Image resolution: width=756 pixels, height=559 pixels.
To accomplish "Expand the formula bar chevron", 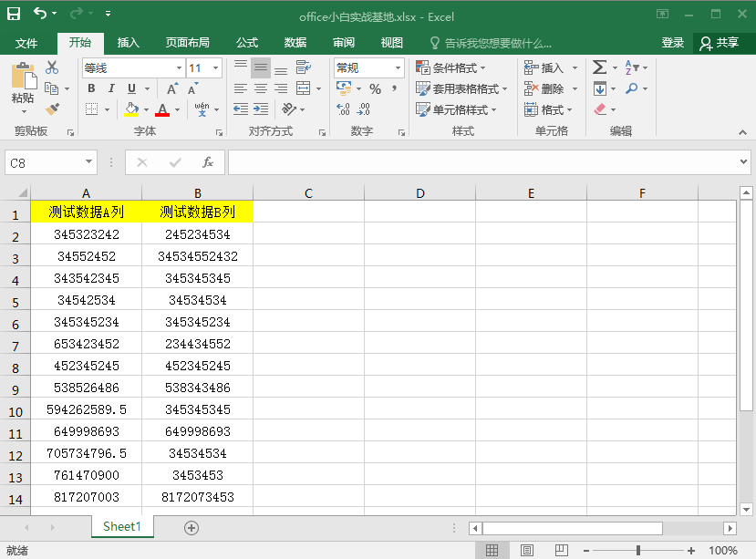I will click(x=743, y=162).
